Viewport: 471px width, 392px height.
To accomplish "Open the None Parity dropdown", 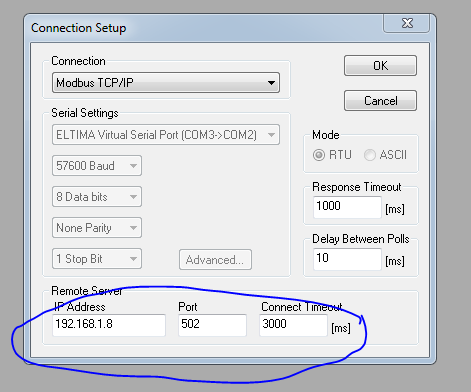I will tap(97, 228).
